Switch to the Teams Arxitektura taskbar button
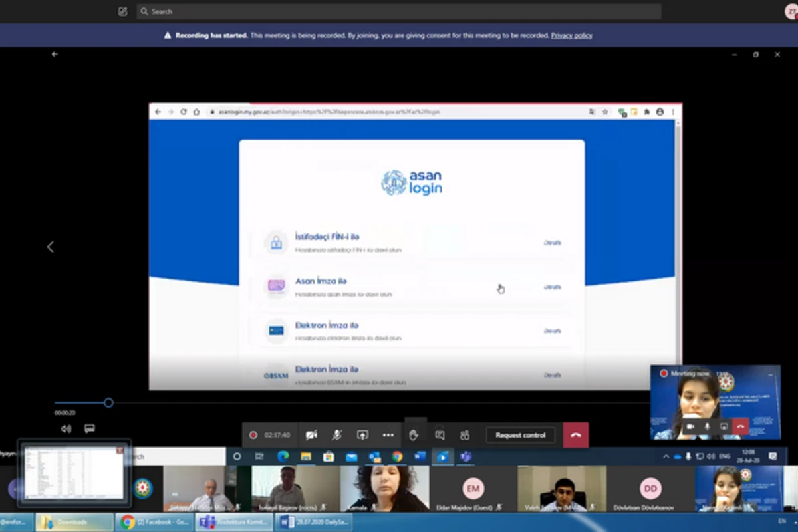This screenshot has width=798, height=532. coord(234,522)
